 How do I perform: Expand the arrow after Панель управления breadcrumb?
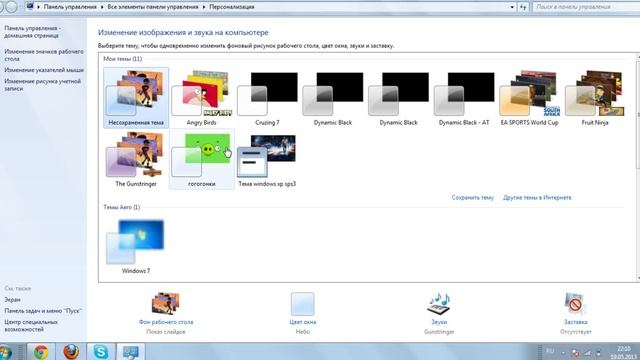pos(102,7)
